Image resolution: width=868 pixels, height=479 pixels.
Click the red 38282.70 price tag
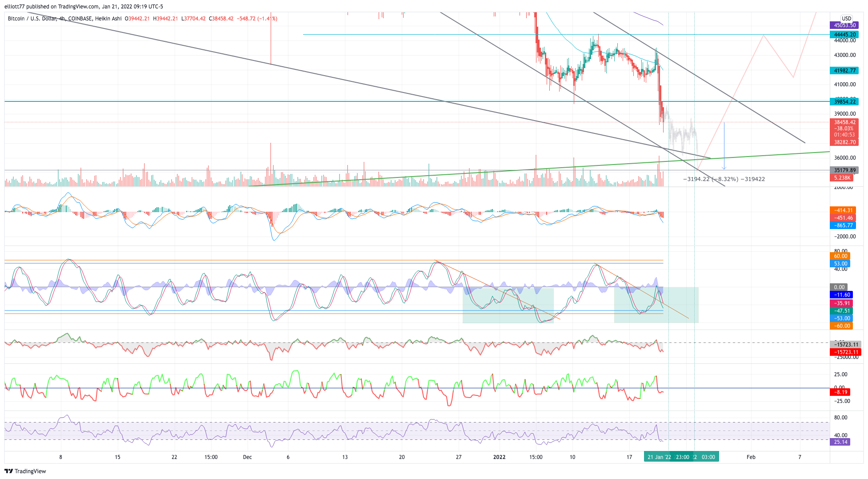844,142
